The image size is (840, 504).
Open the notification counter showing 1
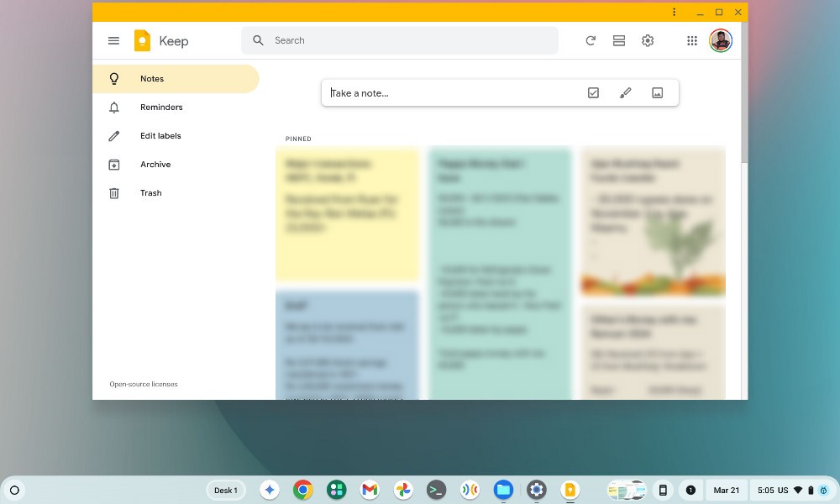click(690, 490)
